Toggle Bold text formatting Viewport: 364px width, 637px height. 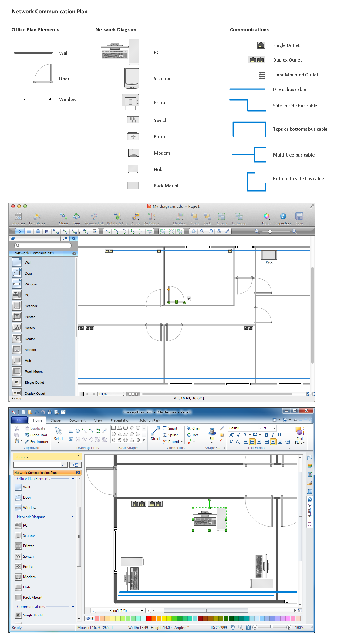click(266, 435)
